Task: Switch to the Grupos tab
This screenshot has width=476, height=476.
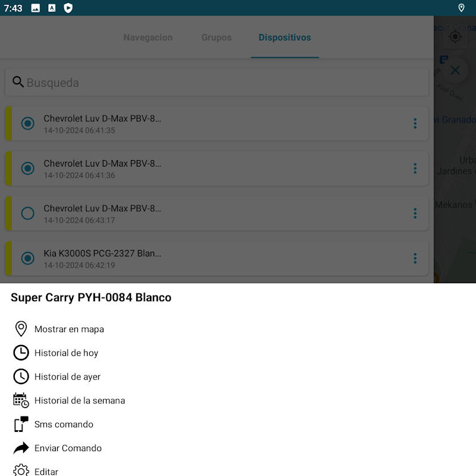Action: [x=217, y=37]
